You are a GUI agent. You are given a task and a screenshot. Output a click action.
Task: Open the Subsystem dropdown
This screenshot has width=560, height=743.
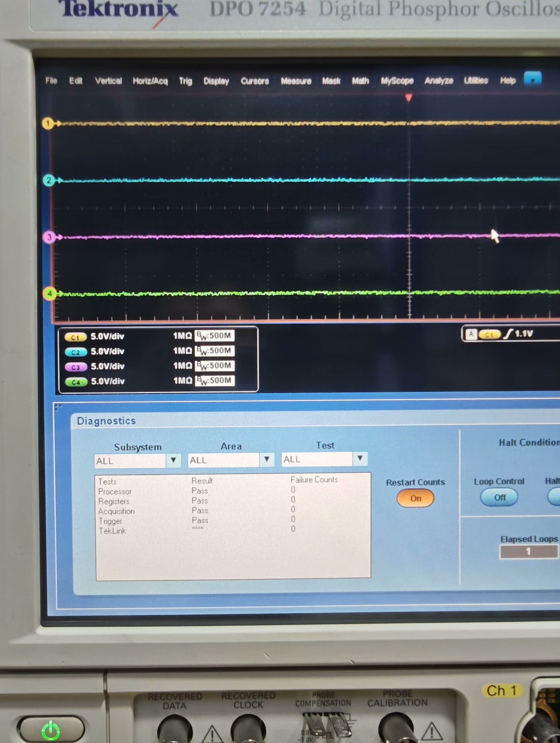coord(173,460)
